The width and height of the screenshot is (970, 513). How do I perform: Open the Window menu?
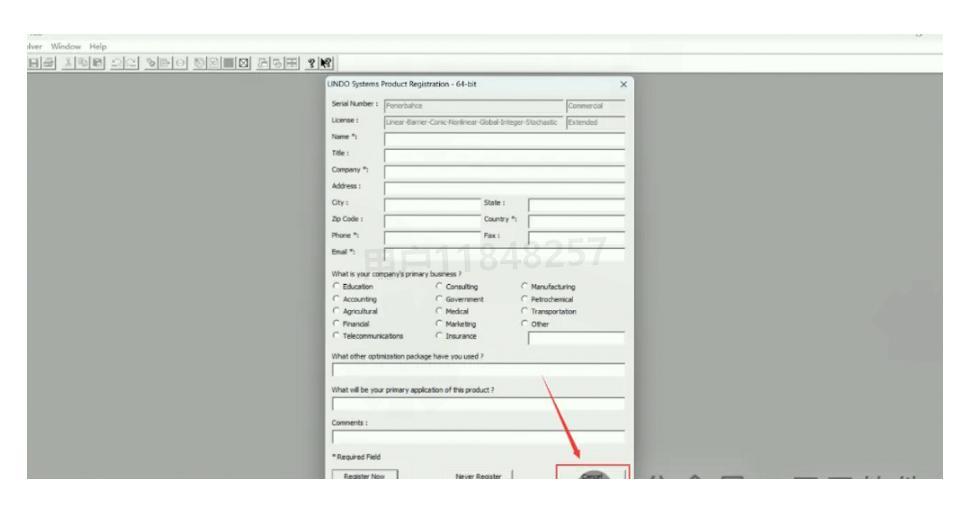point(66,46)
